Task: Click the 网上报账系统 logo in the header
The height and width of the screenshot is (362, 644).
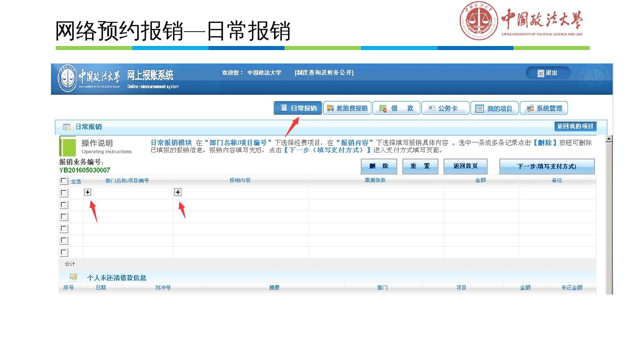Action: tap(118, 79)
